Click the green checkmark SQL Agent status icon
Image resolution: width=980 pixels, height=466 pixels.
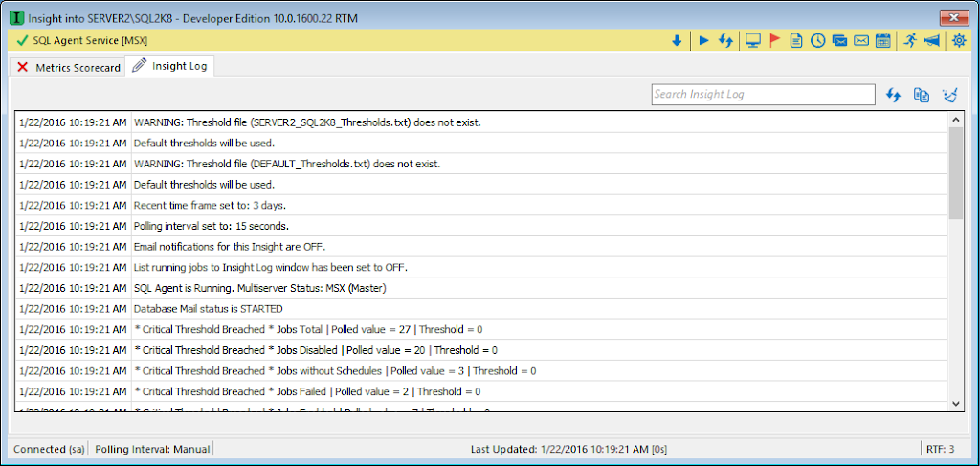coord(23,40)
